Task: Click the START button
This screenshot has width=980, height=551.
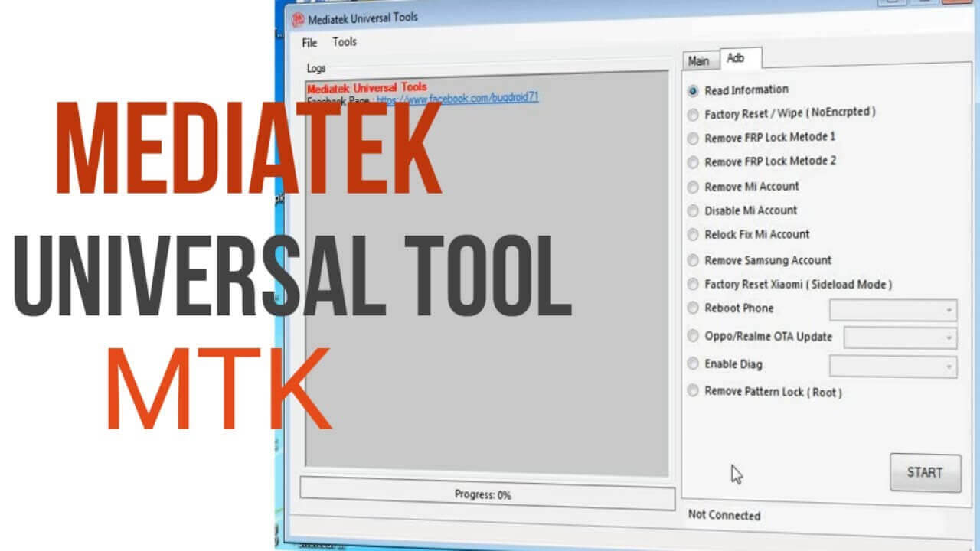Action: point(925,472)
